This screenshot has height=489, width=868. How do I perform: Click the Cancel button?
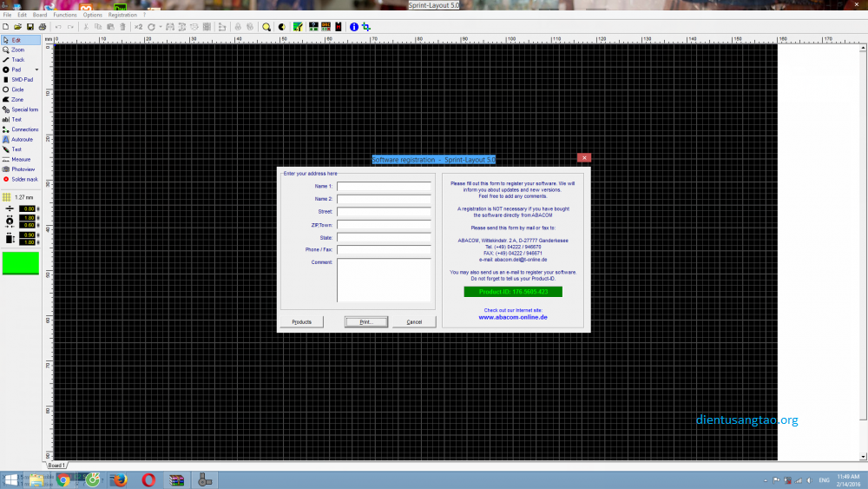click(x=414, y=321)
